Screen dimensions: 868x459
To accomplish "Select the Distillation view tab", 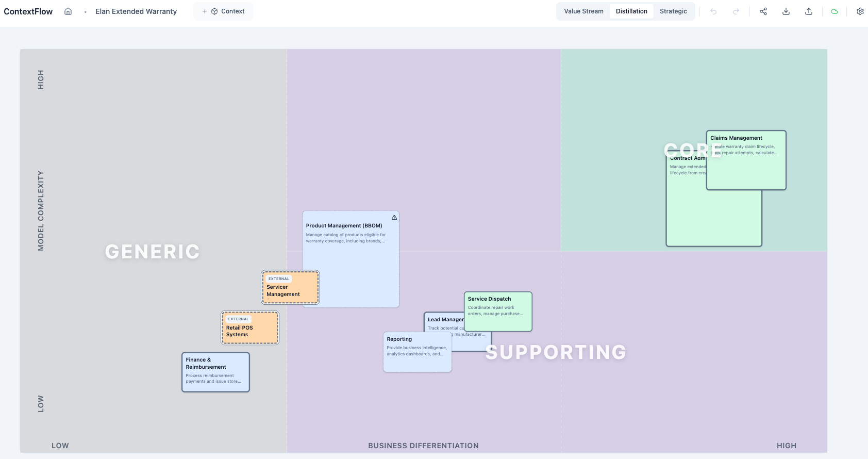I will 631,11.
